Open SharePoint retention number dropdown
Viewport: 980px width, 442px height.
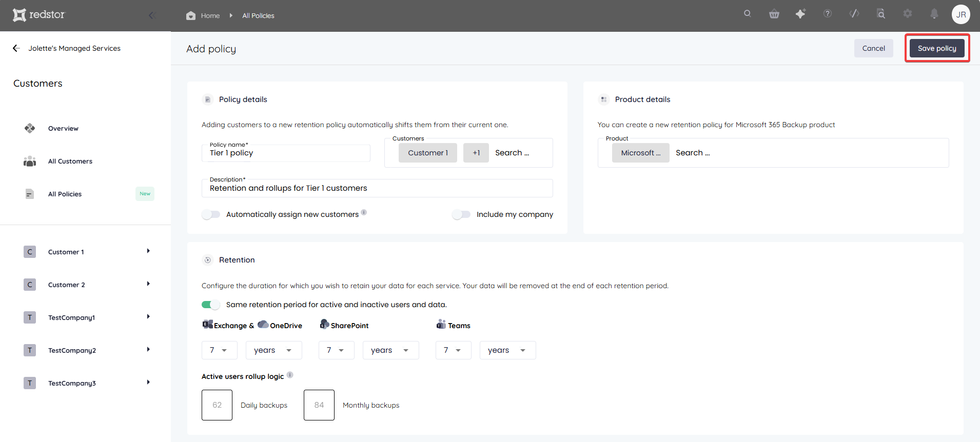337,350
